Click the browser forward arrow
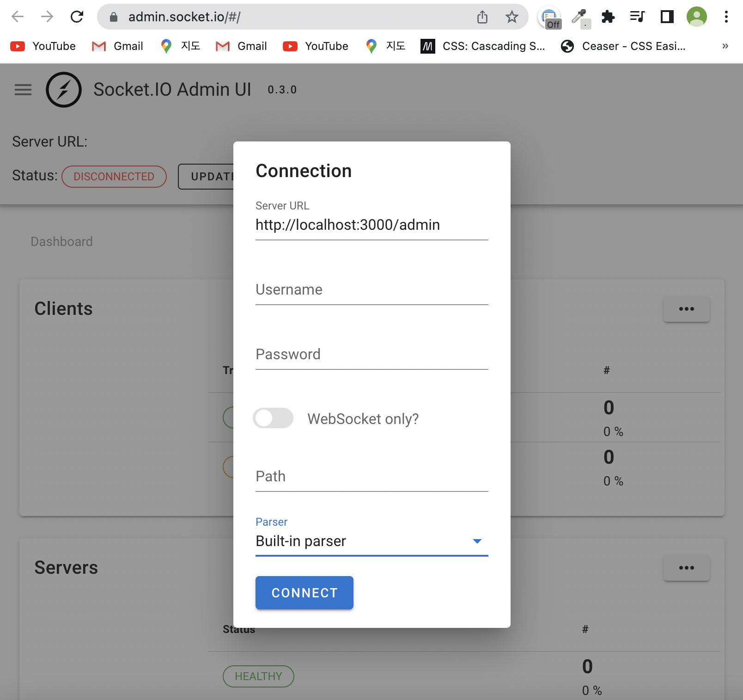Viewport: 743px width, 700px height. [47, 17]
